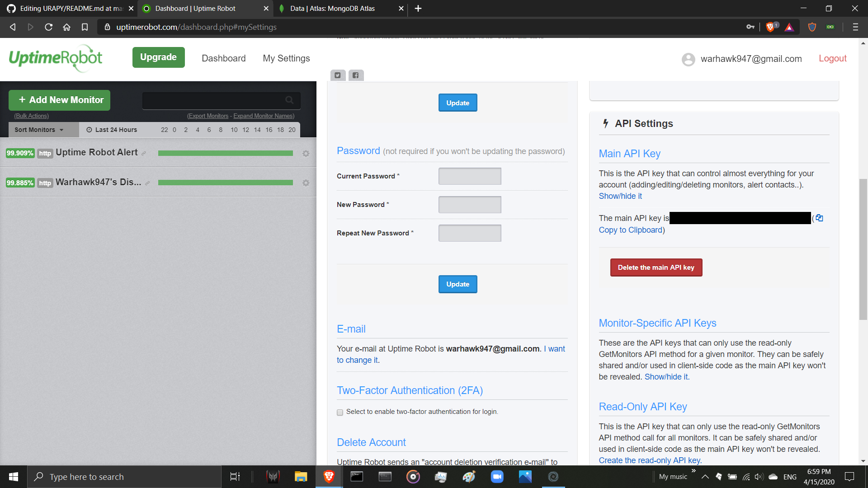Toggle main API key via Show/hide it
This screenshot has width=868, height=488.
[x=620, y=196]
